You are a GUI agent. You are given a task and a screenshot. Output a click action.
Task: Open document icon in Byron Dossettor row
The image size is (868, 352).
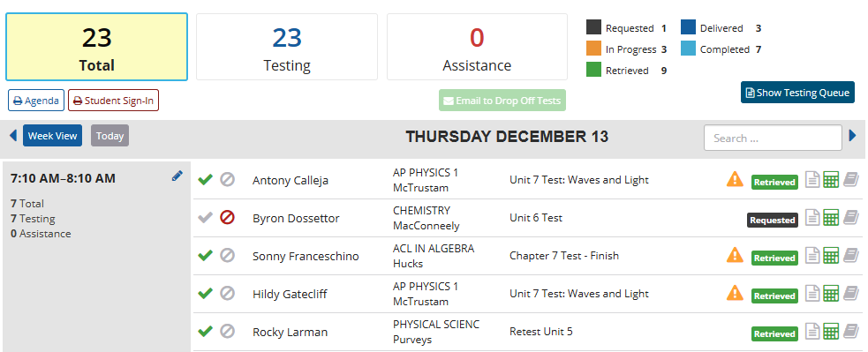click(x=812, y=218)
